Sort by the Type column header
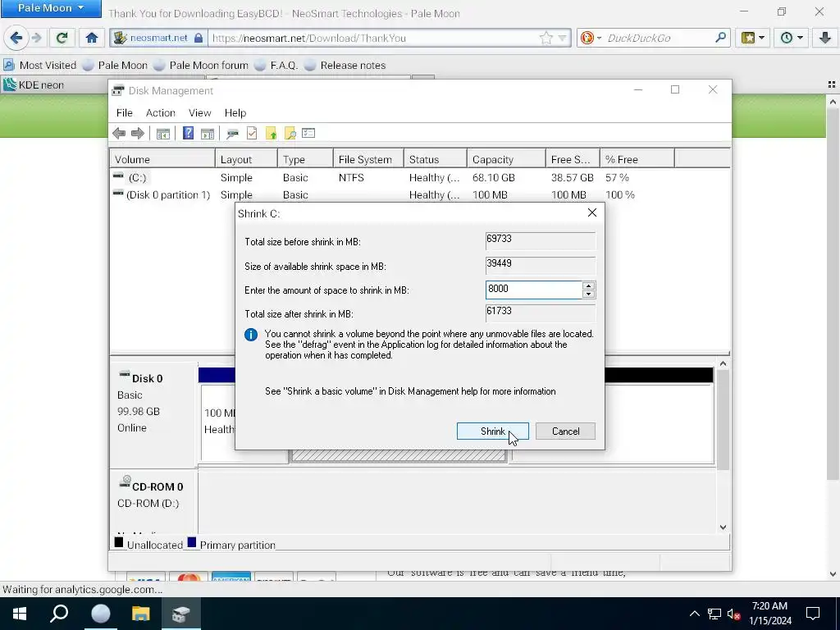The height and width of the screenshot is (630, 840). click(305, 159)
